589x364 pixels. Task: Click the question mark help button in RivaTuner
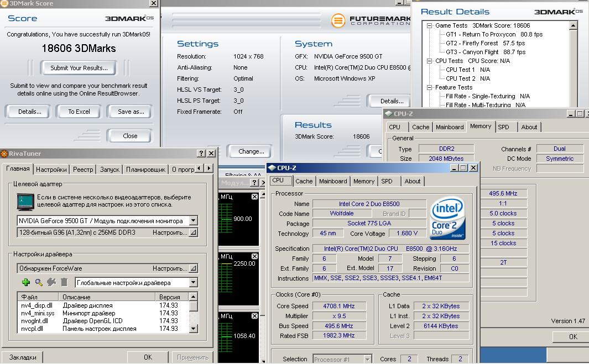tap(201, 153)
